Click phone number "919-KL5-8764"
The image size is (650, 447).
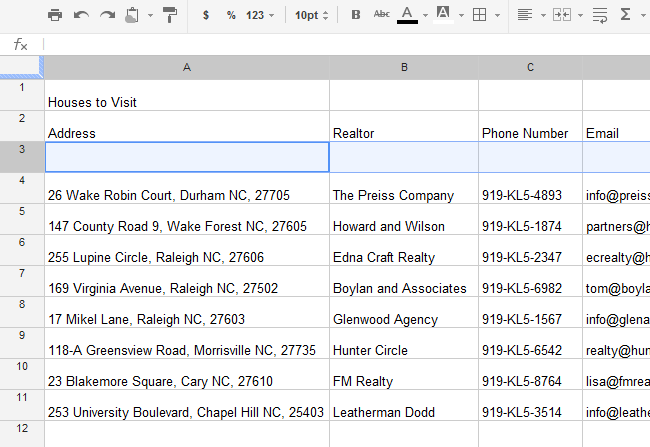click(x=530, y=374)
